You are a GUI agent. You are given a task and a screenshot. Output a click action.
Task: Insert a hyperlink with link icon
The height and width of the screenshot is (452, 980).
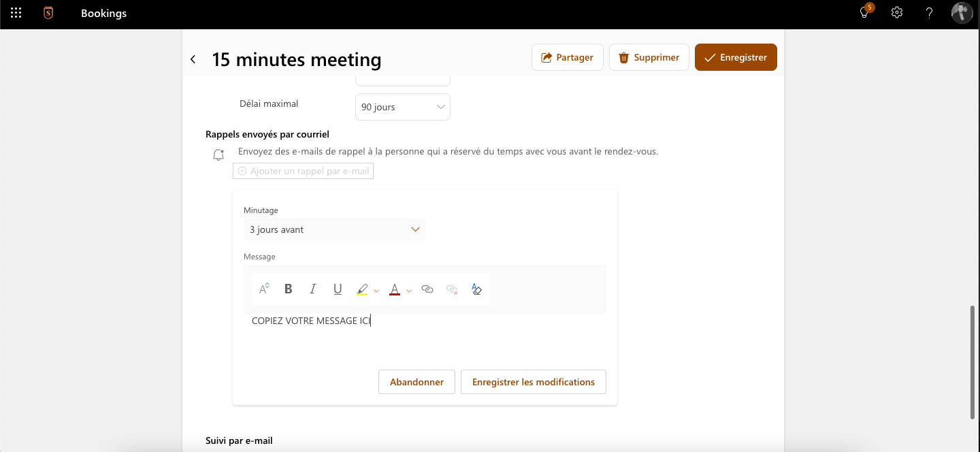427,289
